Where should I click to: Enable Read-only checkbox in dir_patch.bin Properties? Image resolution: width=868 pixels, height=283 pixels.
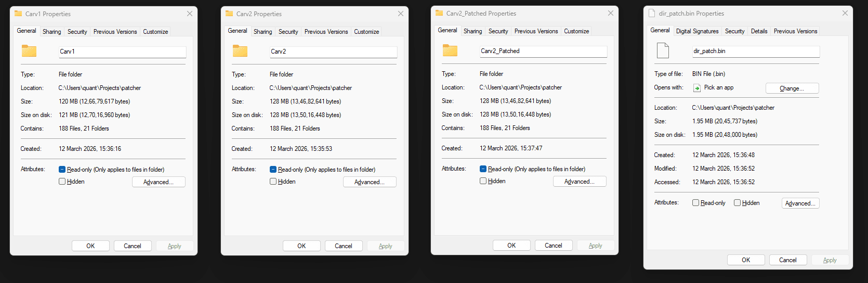tap(695, 203)
